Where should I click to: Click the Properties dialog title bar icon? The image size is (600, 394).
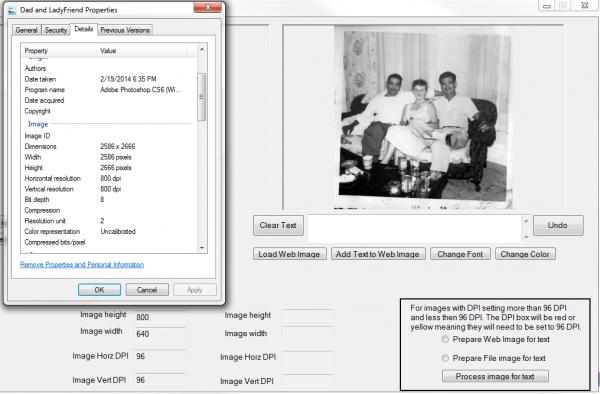point(12,10)
